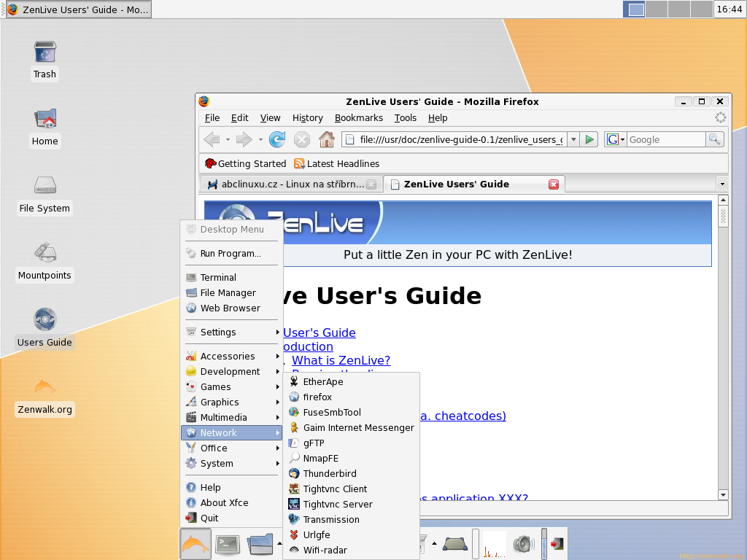Go forward with Firefox's Forward arrow

244,139
